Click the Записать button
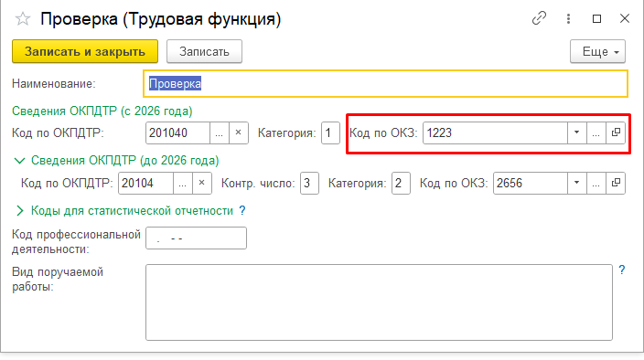This screenshot has width=644, height=360. [204, 52]
